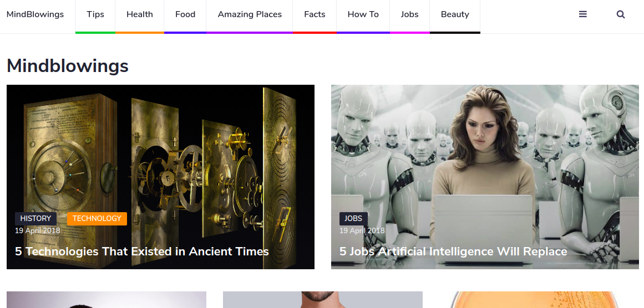Go to MindBlowings home logo link

coord(36,14)
